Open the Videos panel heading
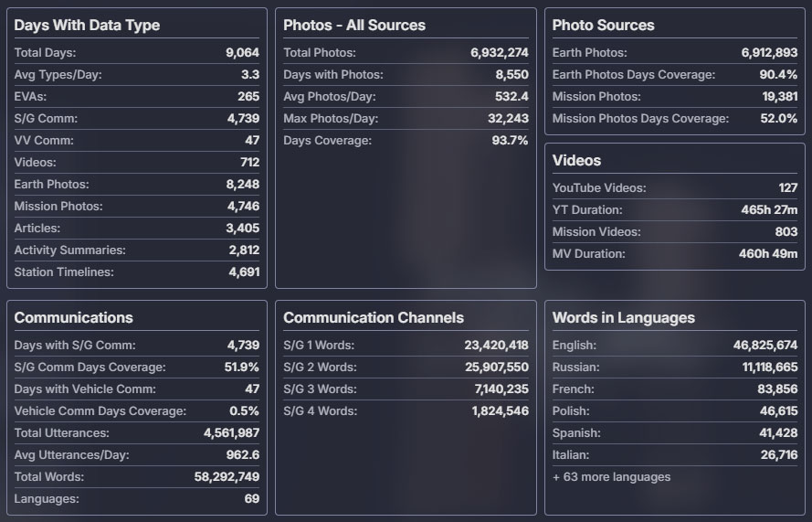This screenshot has width=812, height=522. point(576,161)
